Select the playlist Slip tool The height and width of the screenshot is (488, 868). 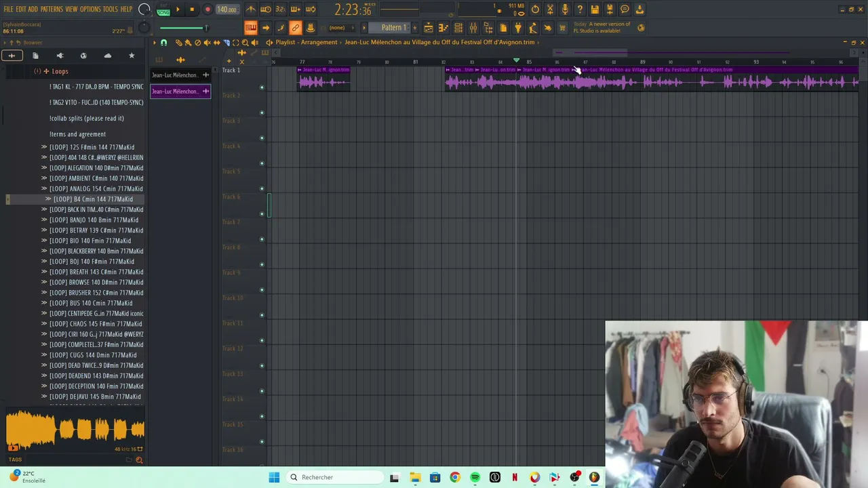[x=216, y=43]
